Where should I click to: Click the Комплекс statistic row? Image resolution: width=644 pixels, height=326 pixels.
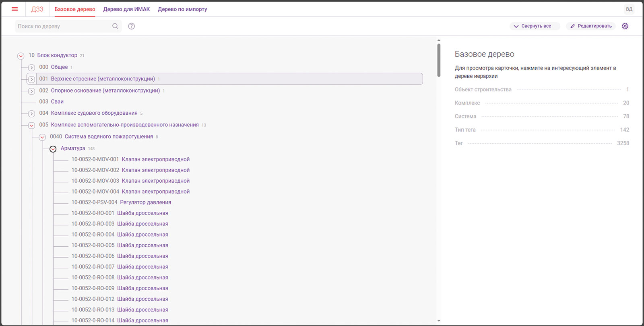(x=542, y=103)
